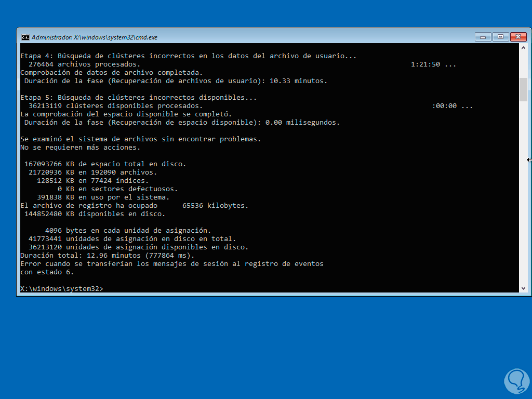Click '36213119 clústeres disponibles procesados.'
This screenshot has width=532, height=399.
115,106
